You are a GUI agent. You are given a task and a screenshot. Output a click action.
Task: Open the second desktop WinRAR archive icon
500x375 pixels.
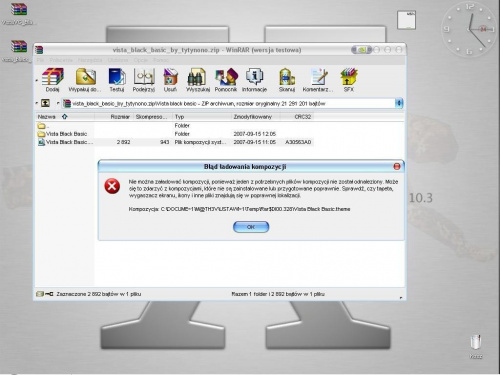(18, 51)
